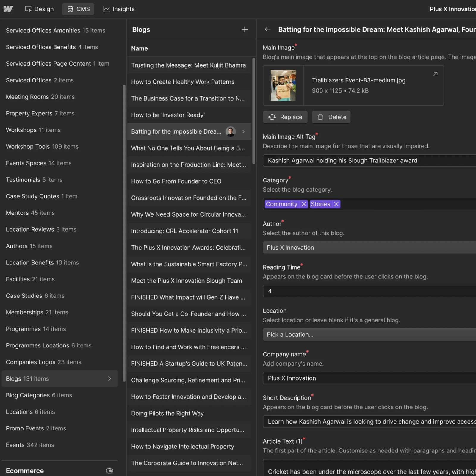Open Facilities collection

coord(30,279)
